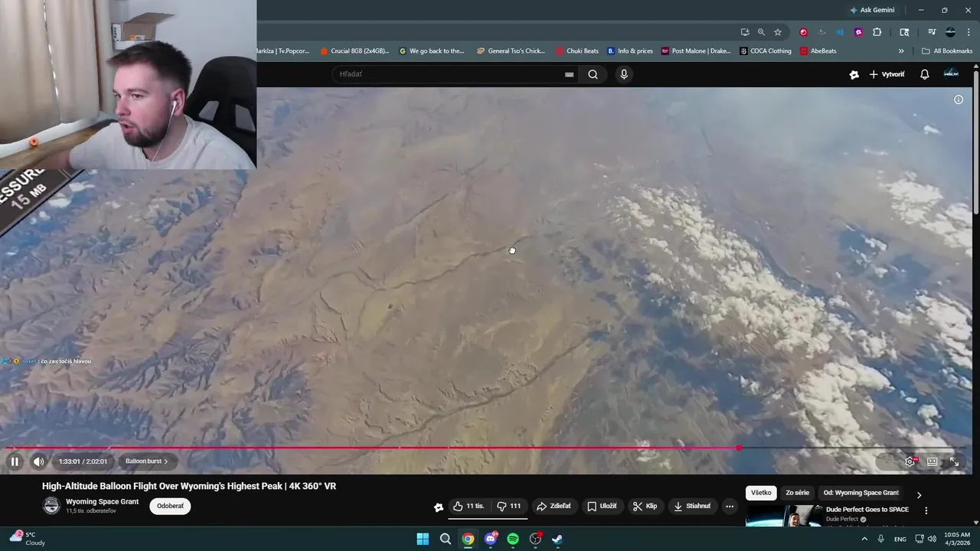
Task: Open red circular extension icon
Action: click(803, 32)
